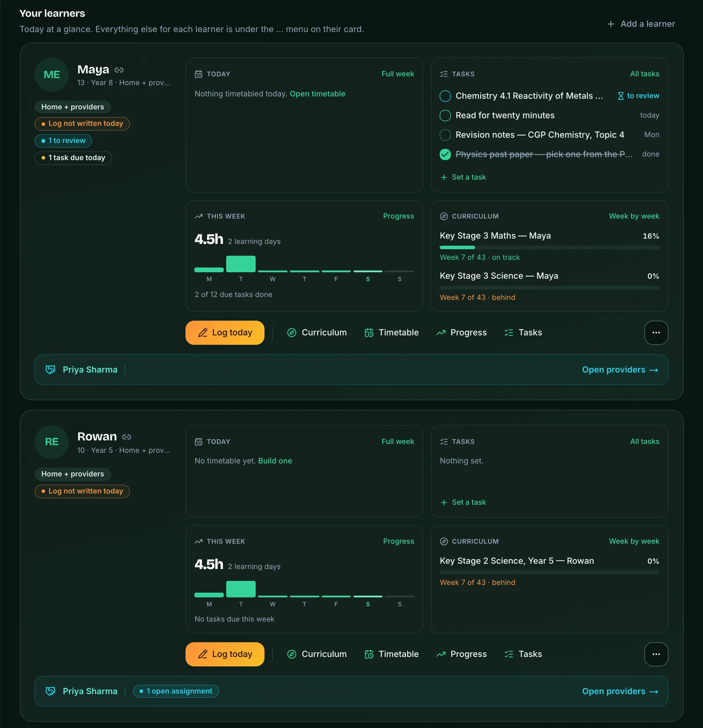
Task: Open the three-dot menu on Maya's card
Action: [x=656, y=333]
